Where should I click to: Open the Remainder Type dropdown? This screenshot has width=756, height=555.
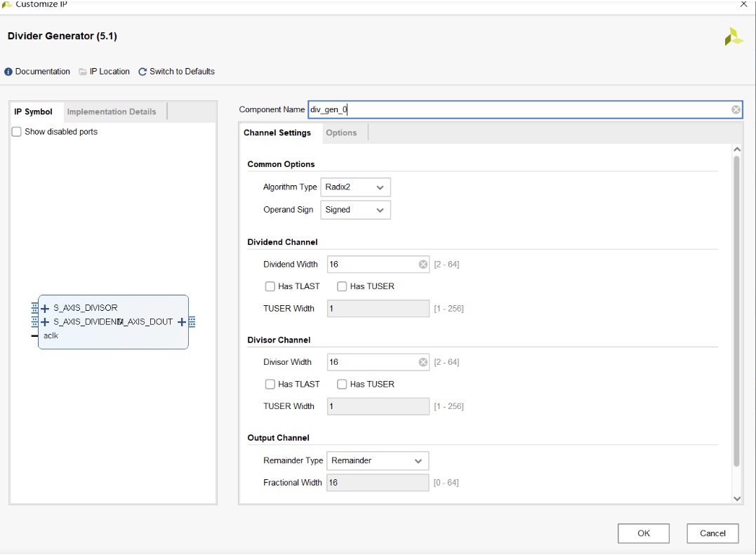point(378,460)
